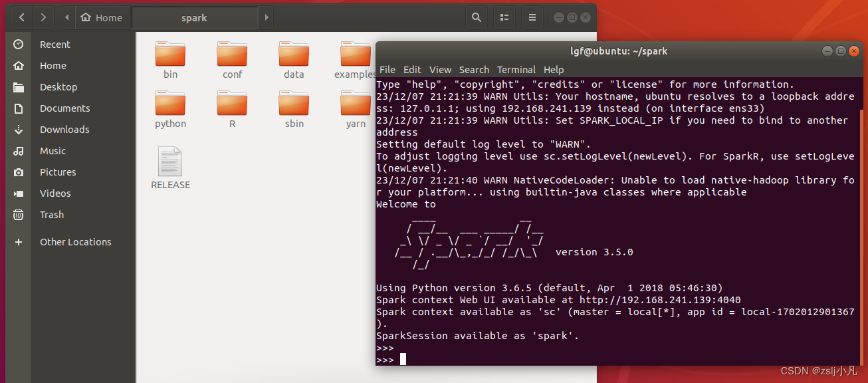Open Other Locations in the sidebar

[75, 242]
